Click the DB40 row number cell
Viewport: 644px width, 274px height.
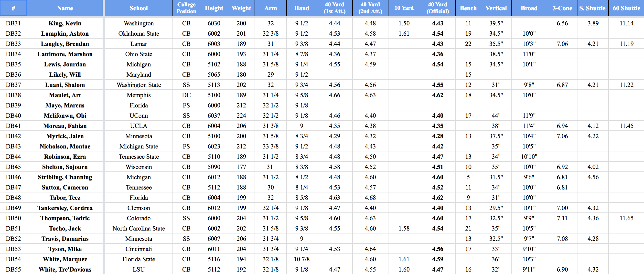pos(13,116)
